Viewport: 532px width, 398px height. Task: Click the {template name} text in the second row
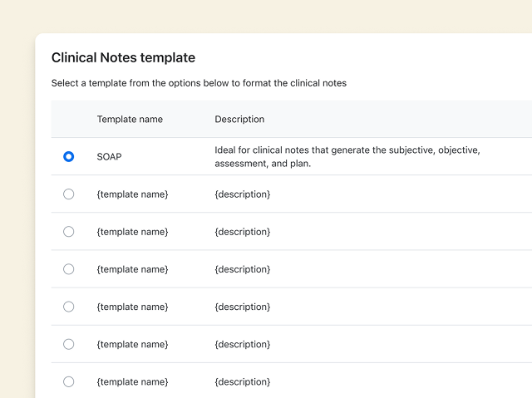click(x=132, y=194)
